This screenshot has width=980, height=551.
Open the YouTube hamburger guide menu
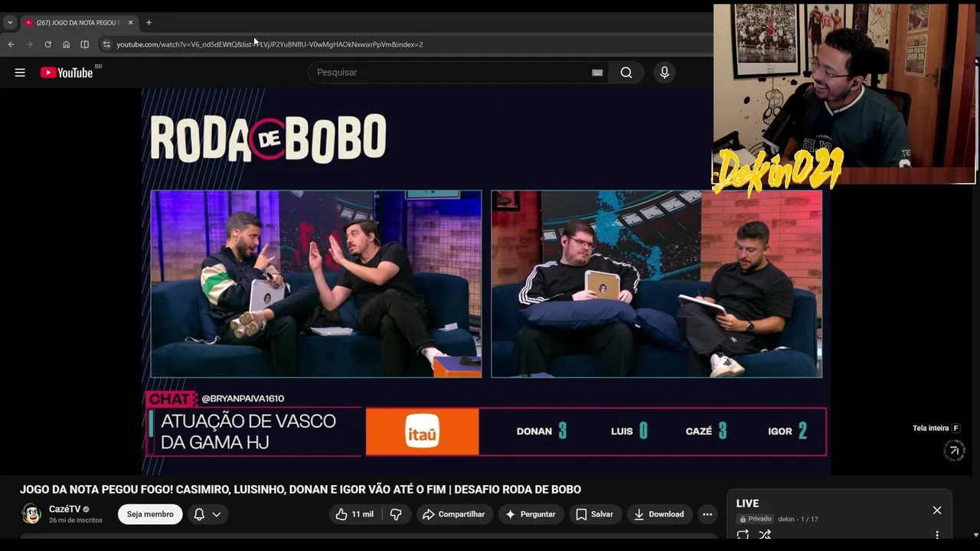click(20, 73)
